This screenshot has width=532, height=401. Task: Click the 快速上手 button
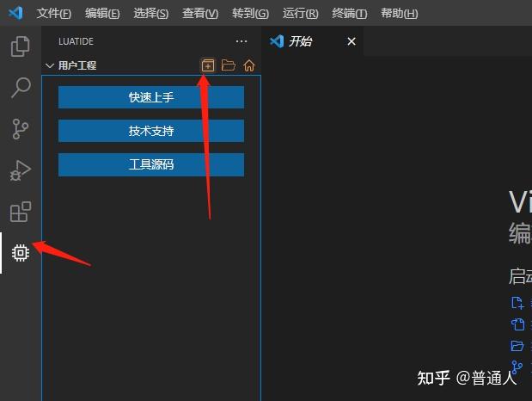[151, 97]
